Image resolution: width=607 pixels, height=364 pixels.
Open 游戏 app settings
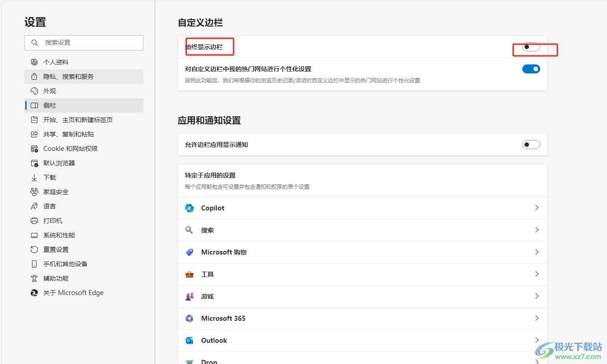pyautogui.click(x=363, y=296)
